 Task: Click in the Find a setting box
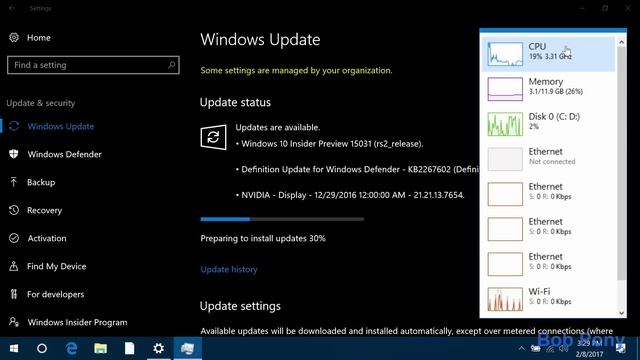point(93,65)
